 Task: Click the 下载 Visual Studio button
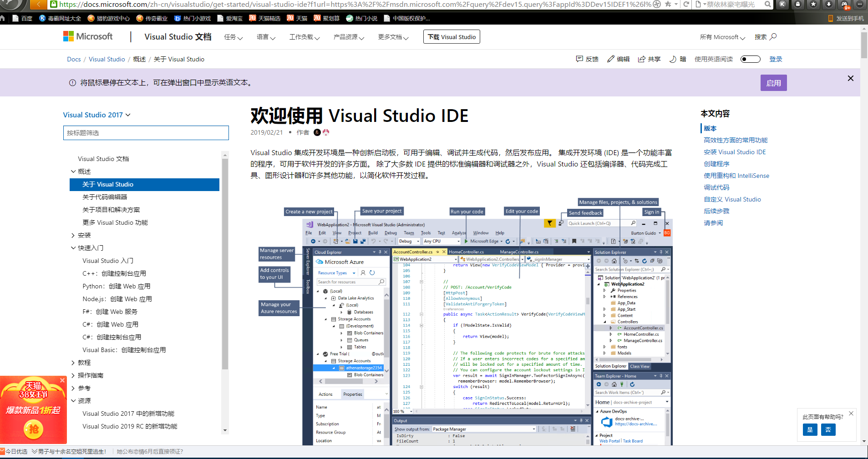[452, 37]
